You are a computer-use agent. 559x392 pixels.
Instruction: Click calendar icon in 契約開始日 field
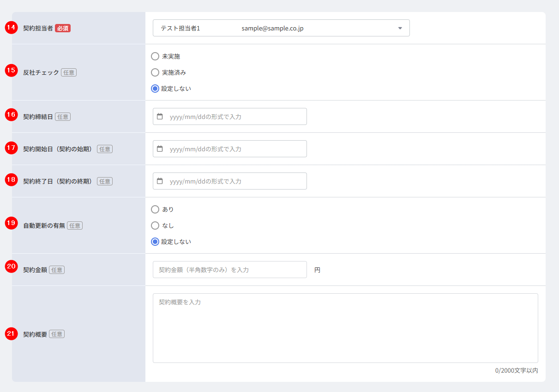(x=160, y=149)
